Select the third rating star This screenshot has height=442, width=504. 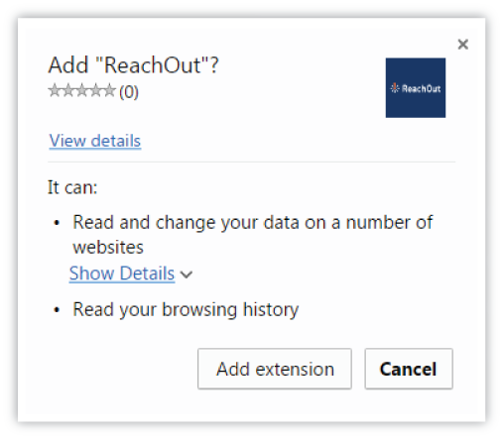pyautogui.click(x=81, y=90)
